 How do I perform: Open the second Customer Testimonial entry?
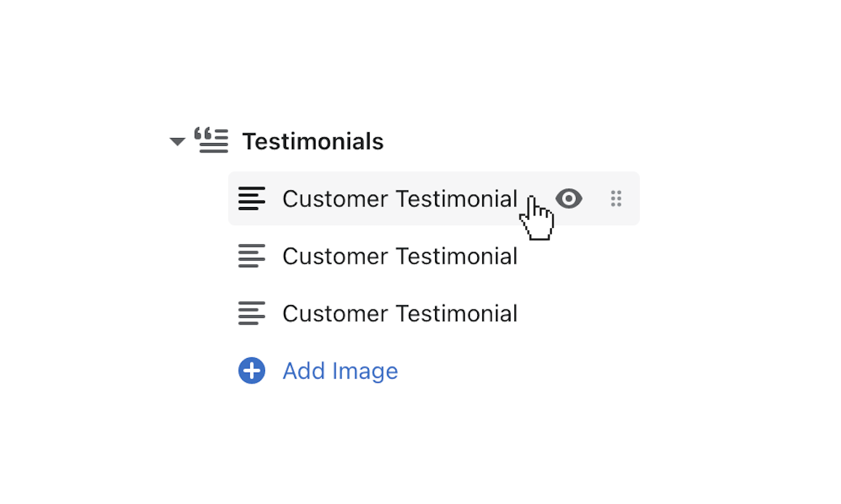[399, 256]
